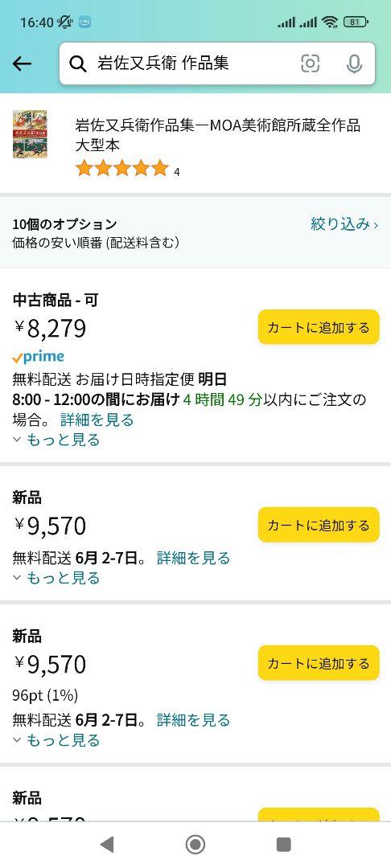Screen dimensions: 391x868
Task: Add the ¥8,279 used item to cart
Action: (x=319, y=327)
